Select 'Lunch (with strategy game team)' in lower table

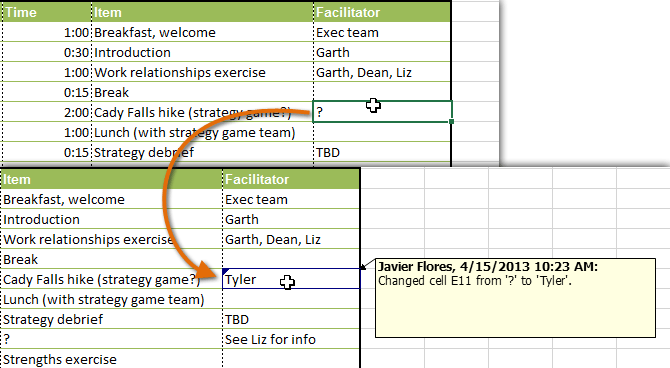pos(112,300)
